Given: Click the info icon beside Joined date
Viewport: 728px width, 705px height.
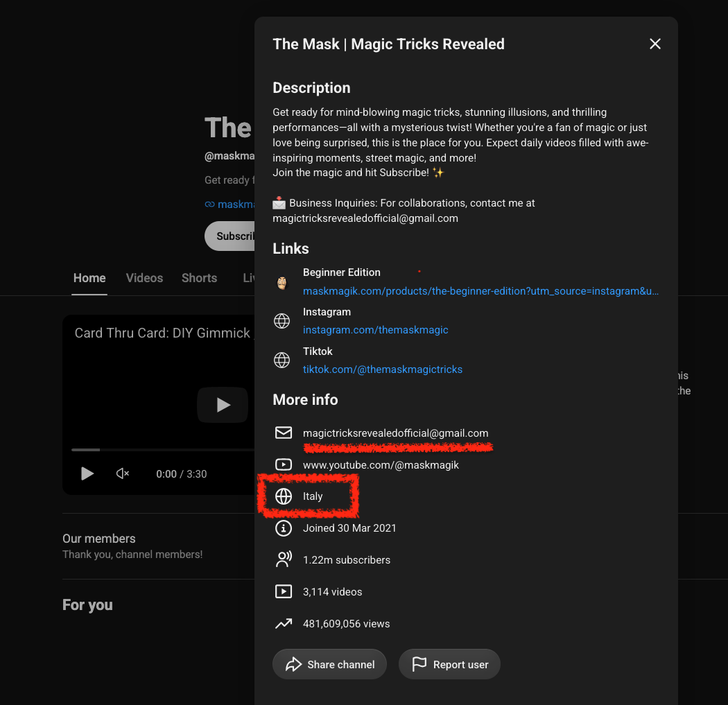Looking at the screenshot, I should [283, 528].
